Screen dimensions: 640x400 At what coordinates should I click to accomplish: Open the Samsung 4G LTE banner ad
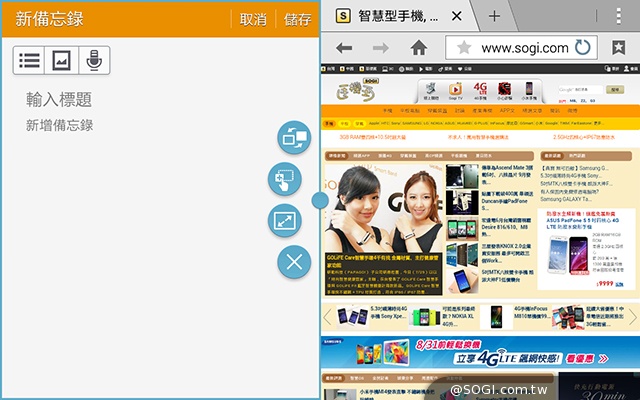(480, 352)
